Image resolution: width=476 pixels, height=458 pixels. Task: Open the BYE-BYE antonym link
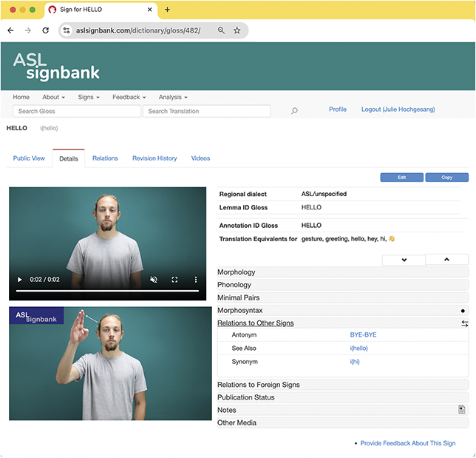(x=363, y=335)
